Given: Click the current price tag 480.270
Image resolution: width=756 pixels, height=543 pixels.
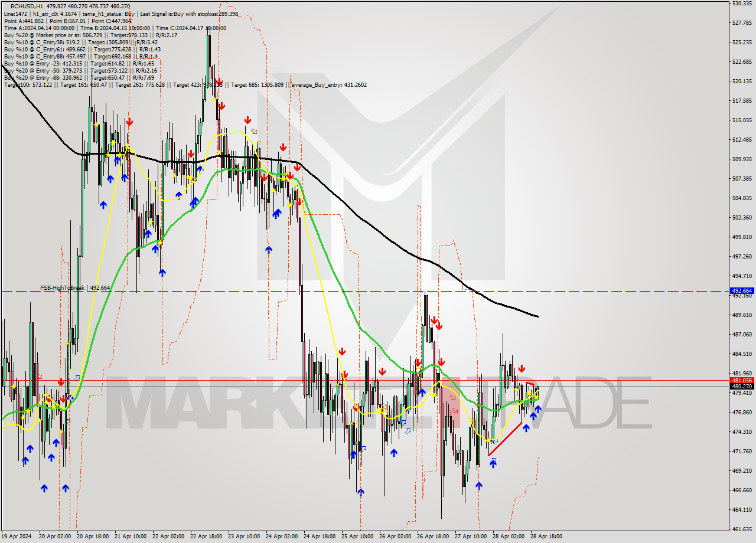Looking at the screenshot, I should pyautogui.click(x=742, y=387).
